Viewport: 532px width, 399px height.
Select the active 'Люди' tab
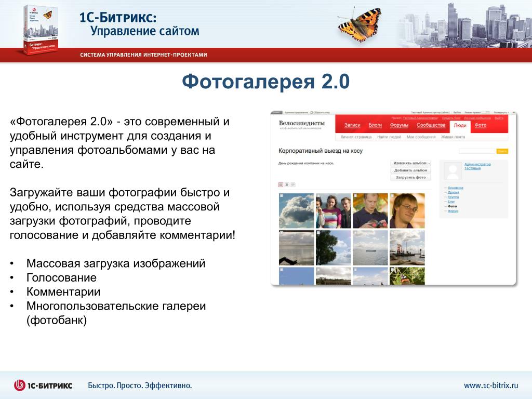460,126
